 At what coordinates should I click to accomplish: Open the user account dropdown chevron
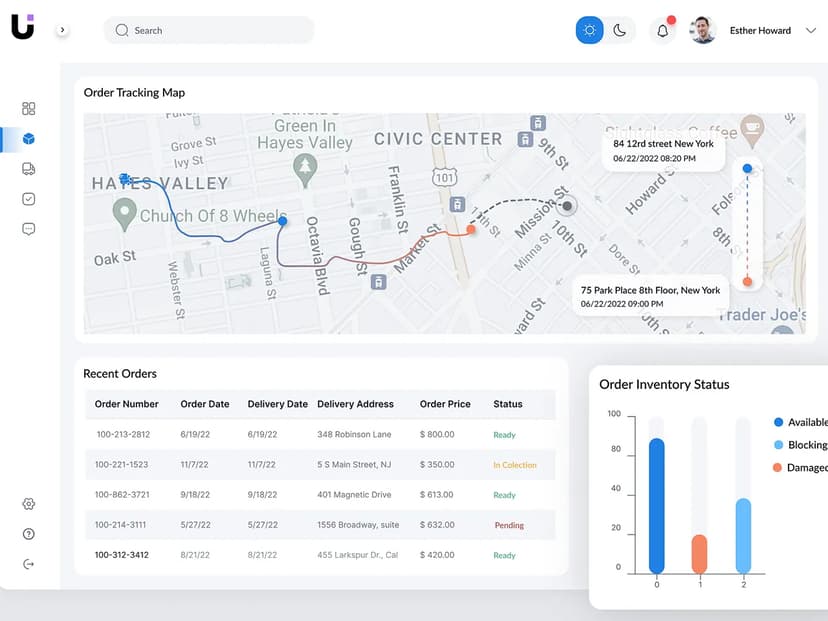point(811,31)
